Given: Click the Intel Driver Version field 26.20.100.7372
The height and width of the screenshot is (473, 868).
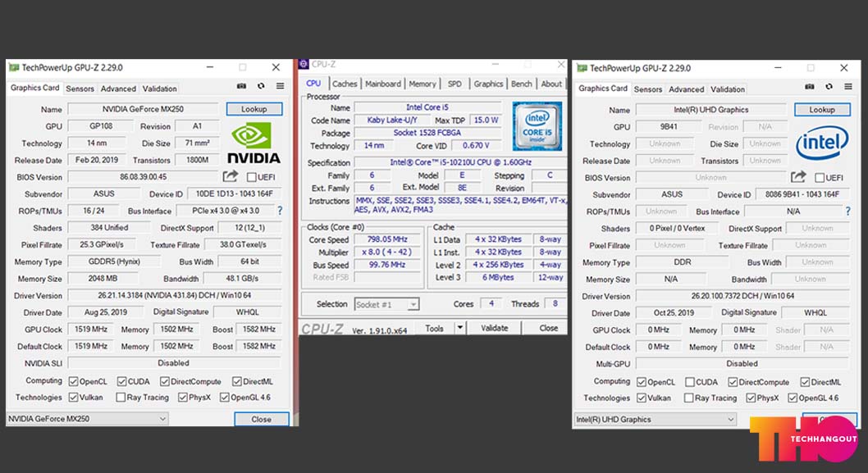Looking at the screenshot, I should pyautogui.click(x=742, y=296).
